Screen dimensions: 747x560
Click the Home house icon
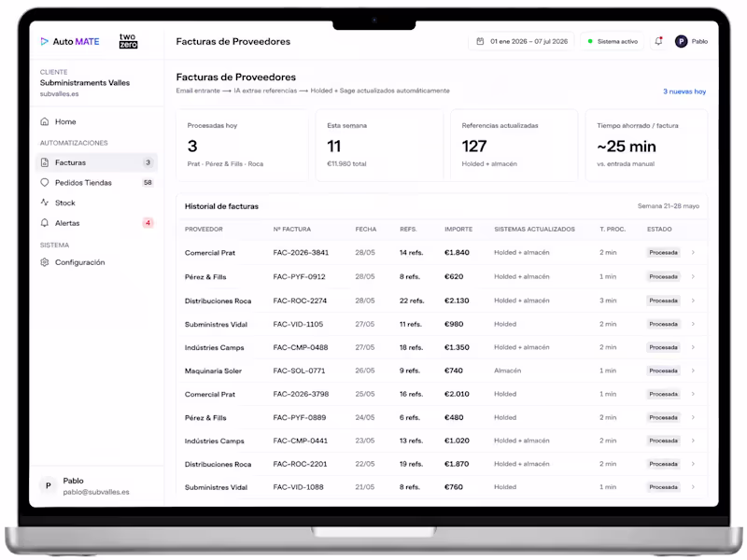click(x=44, y=121)
